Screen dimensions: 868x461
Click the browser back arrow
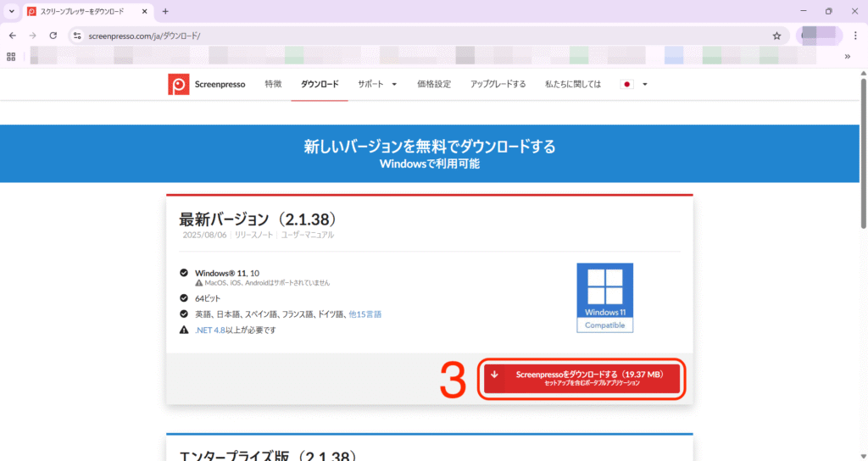(x=13, y=36)
